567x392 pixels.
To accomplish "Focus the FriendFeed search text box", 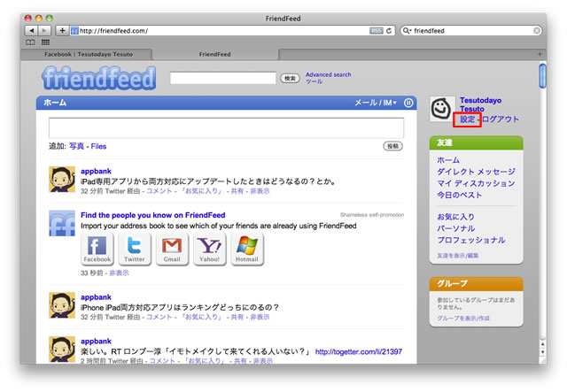I will [223, 78].
